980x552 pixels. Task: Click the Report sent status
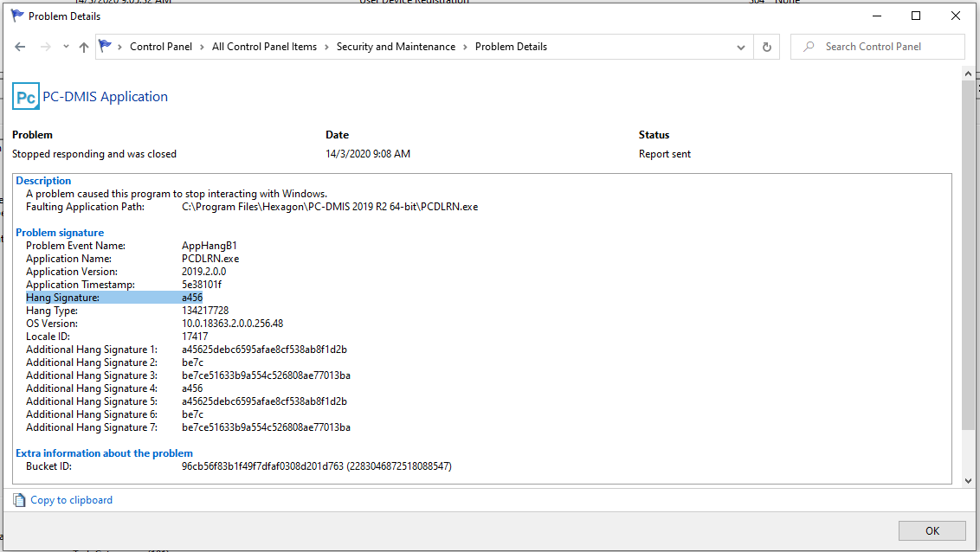(664, 154)
